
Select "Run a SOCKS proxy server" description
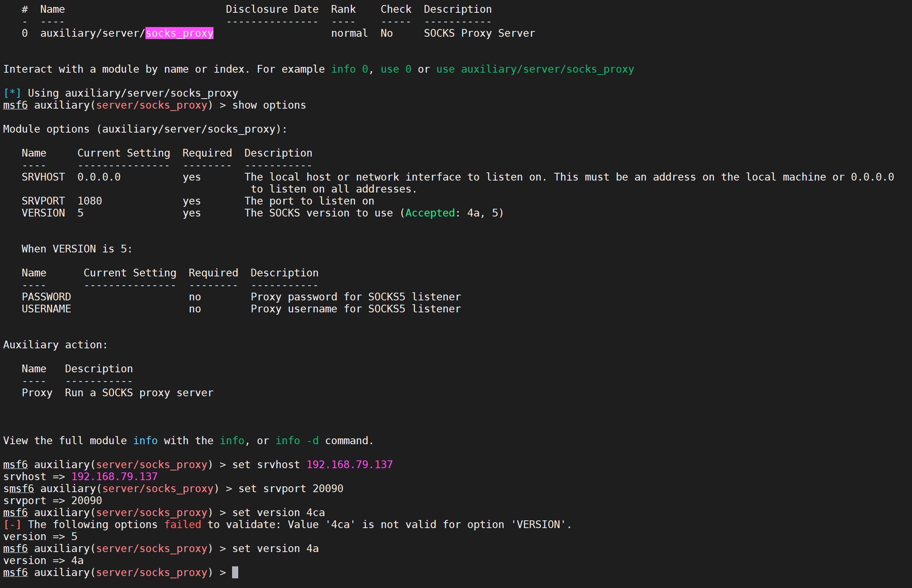click(139, 393)
